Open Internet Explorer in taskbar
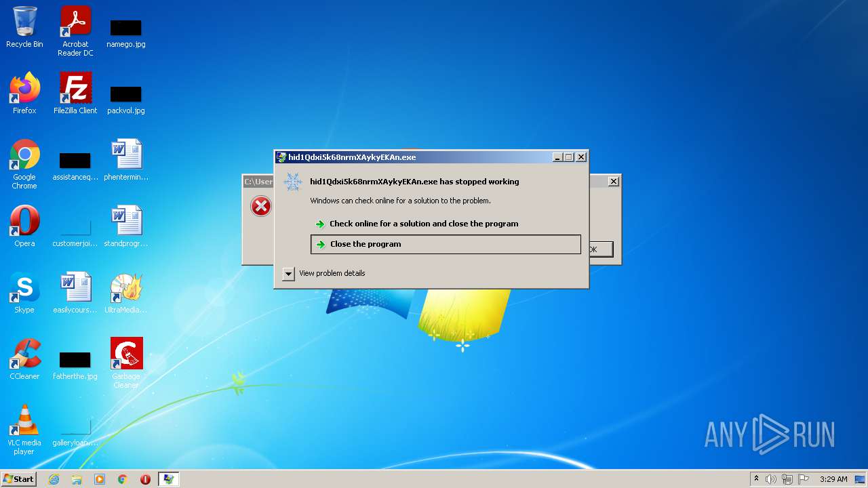Screen dimensions: 868x488 (54, 479)
